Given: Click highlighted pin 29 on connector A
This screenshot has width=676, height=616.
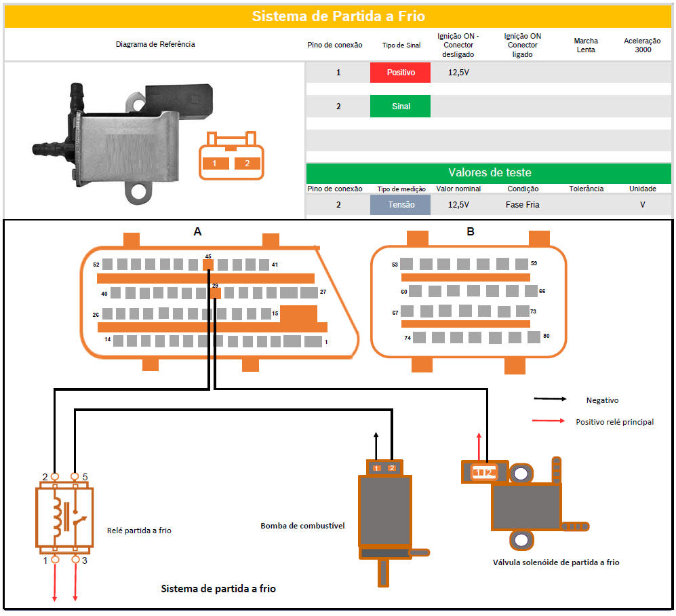Looking at the screenshot, I should tap(215, 293).
